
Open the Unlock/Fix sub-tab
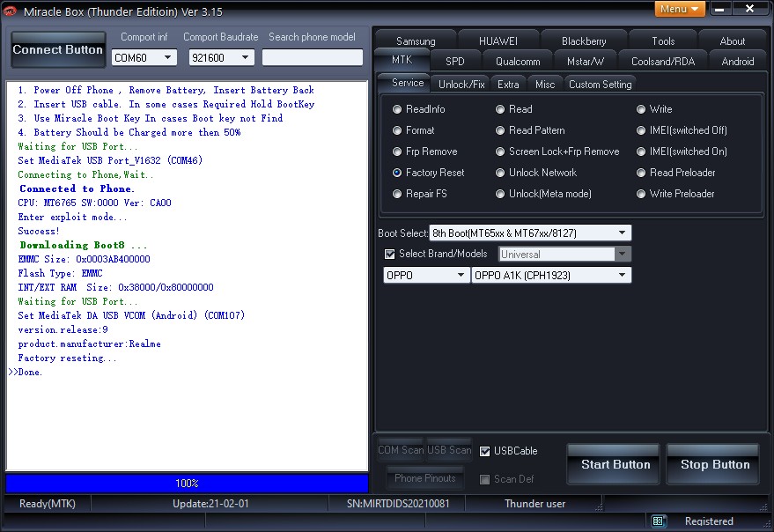(x=461, y=85)
